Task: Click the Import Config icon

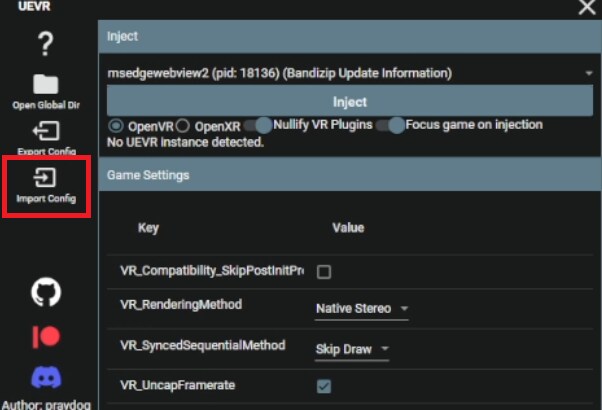Action: [x=46, y=178]
